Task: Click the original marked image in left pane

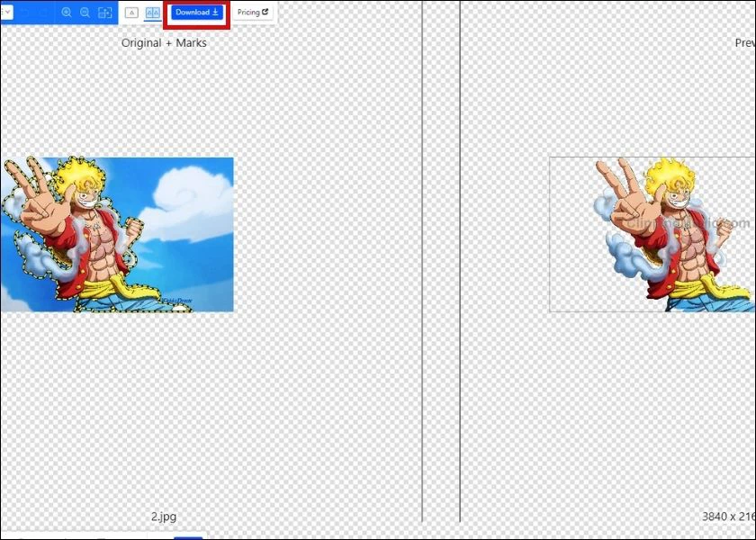Action: point(117,234)
